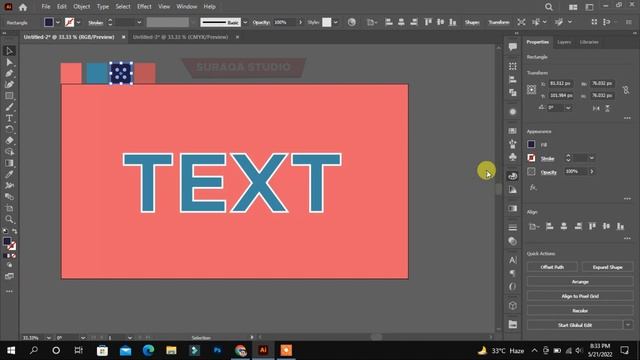Click Start Global Edit button
The image size is (640, 360).
575,325
